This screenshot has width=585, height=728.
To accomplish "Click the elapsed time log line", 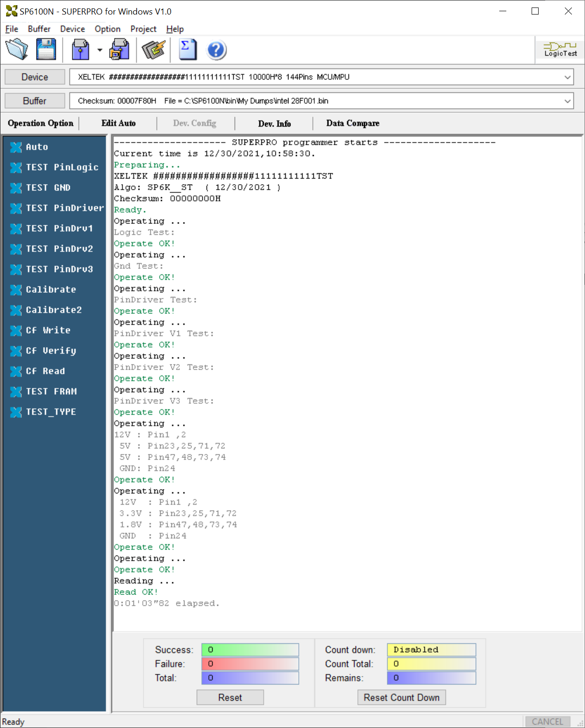I will [x=167, y=603].
